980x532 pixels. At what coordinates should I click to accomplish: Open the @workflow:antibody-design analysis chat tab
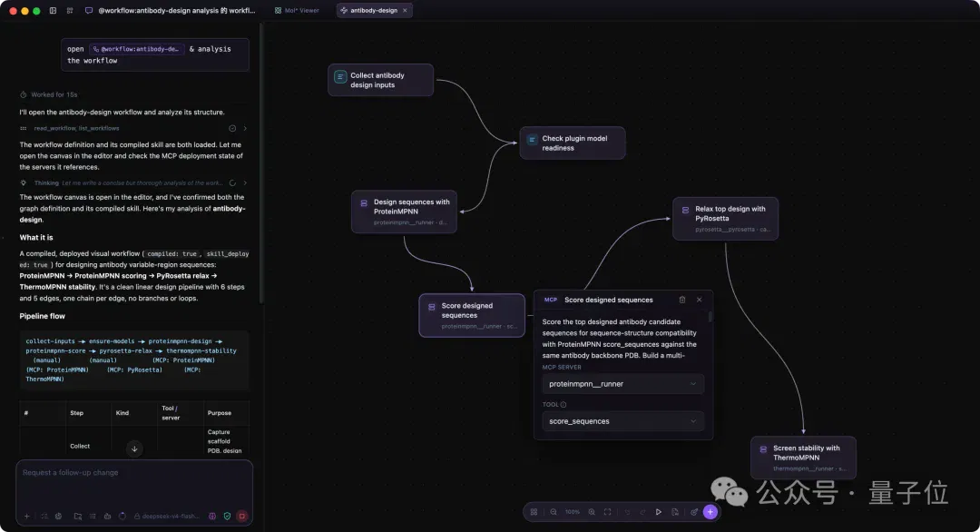[170, 11]
